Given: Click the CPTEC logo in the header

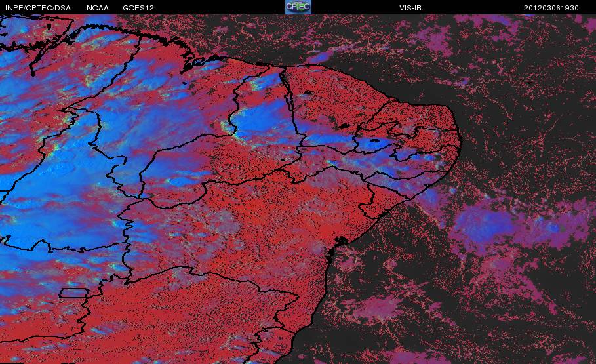Looking at the screenshot, I should pyautogui.click(x=298, y=7).
